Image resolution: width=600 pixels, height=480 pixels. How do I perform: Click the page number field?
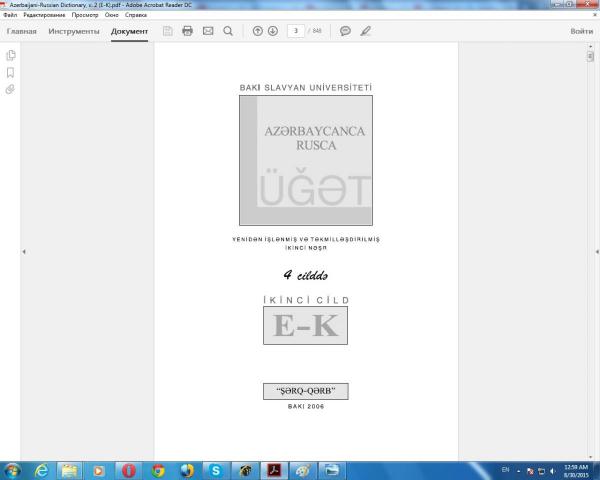(296, 31)
